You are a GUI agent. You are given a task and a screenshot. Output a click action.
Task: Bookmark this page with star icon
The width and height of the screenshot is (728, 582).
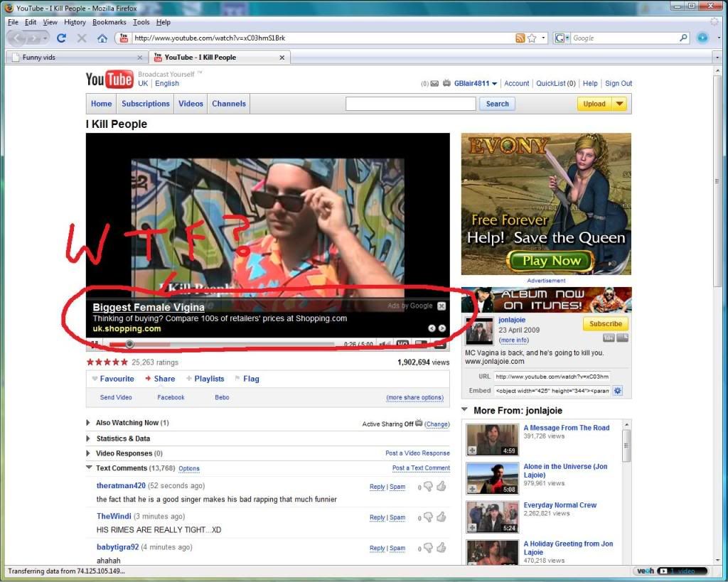[532, 38]
